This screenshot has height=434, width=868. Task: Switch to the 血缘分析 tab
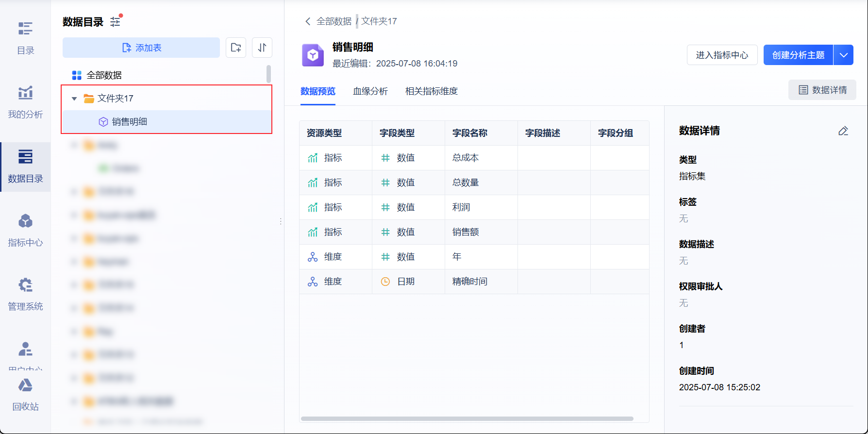tap(370, 91)
